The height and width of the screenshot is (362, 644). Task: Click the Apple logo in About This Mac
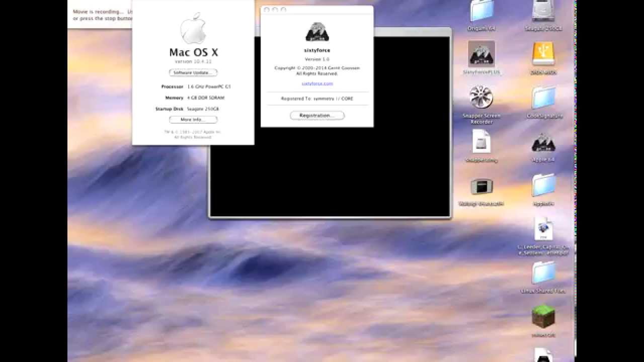[193, 28]
